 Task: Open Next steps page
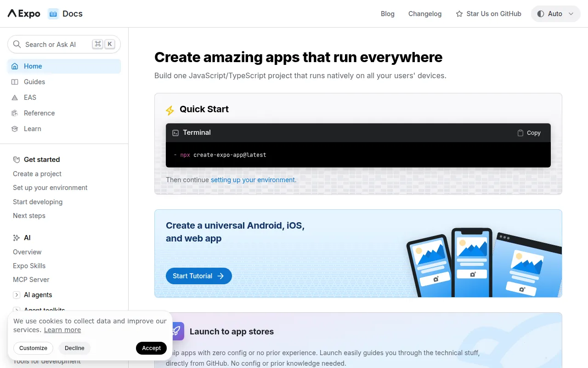click(29, 216)
